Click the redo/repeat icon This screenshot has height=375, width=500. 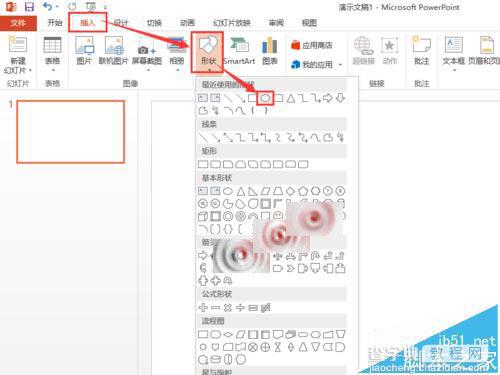(72, 7)
